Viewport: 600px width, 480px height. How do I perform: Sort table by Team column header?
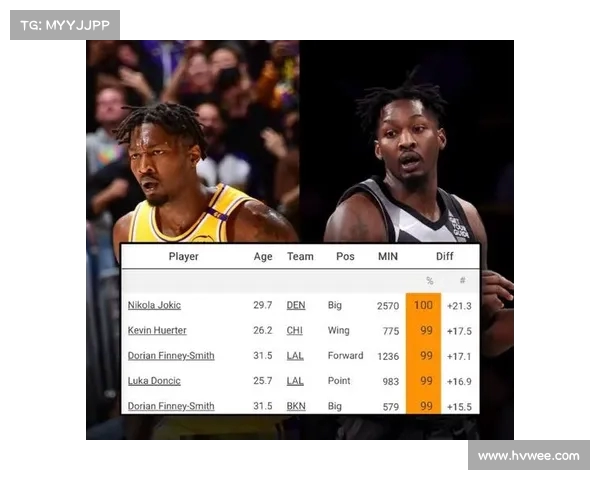(x=300, y=256)
